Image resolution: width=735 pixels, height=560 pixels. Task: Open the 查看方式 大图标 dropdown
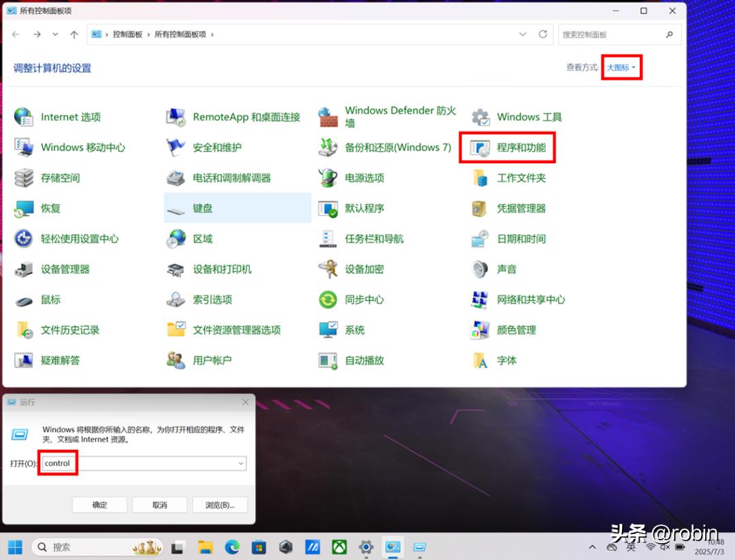621,67
